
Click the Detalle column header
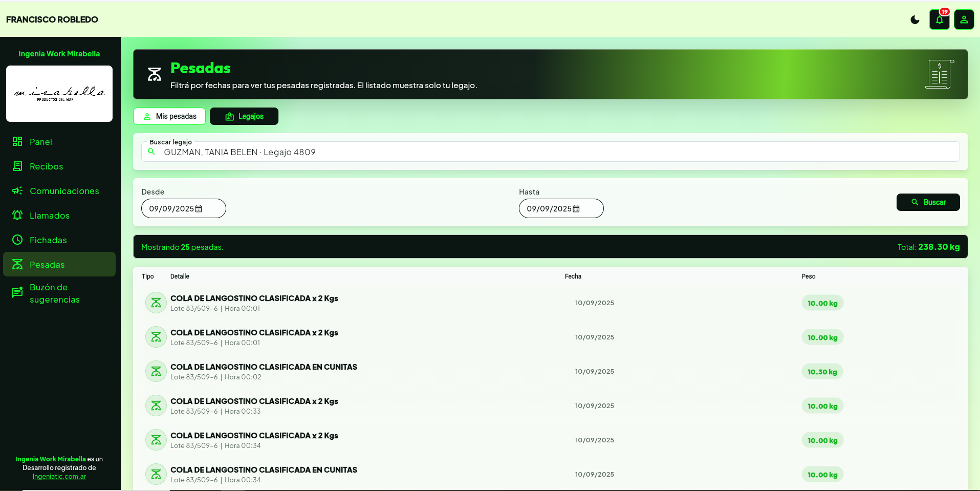[180, 276]
